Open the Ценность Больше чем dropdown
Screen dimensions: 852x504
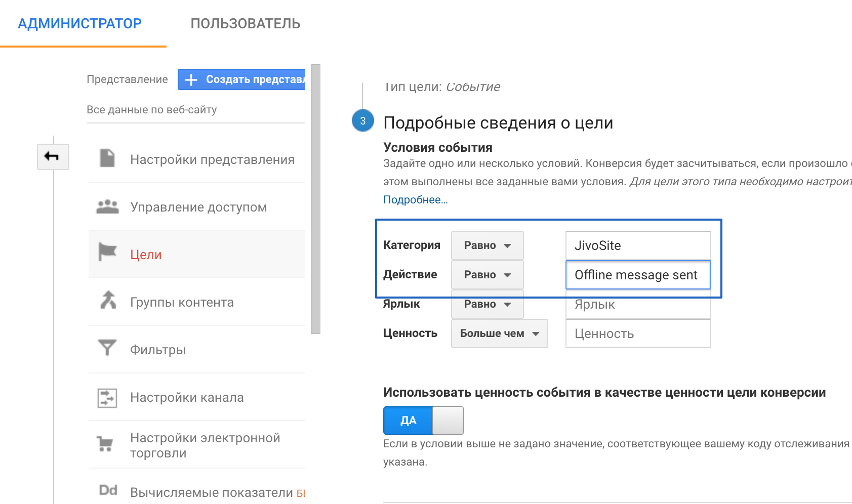click(x=499, y=333)
